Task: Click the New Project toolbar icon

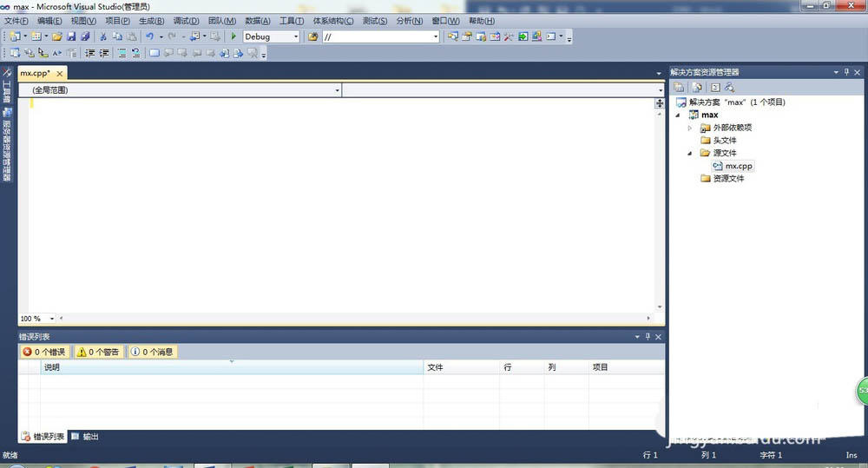Action: (x=15, y=36)
